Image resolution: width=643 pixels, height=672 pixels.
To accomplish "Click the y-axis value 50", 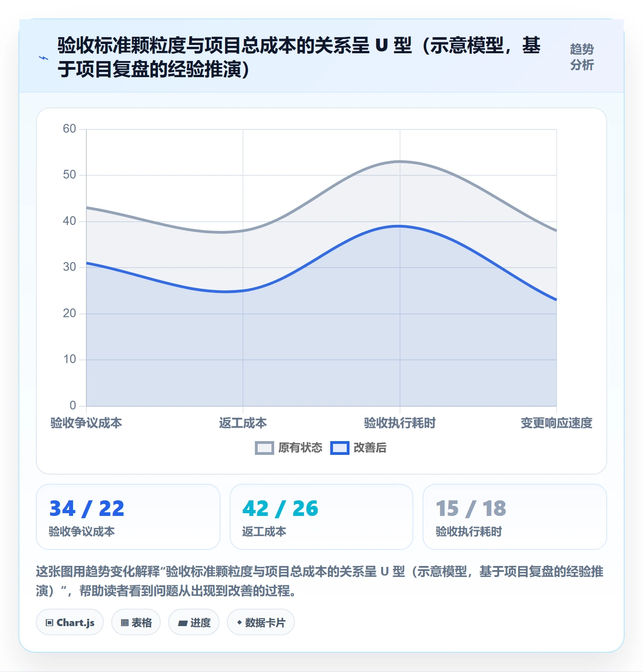I will 69,175.
